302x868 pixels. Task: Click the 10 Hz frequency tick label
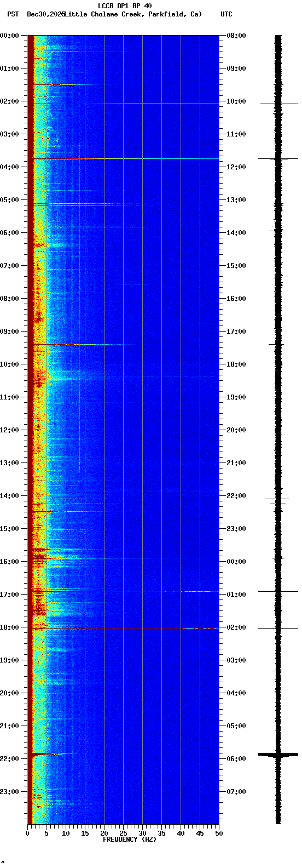66,833
